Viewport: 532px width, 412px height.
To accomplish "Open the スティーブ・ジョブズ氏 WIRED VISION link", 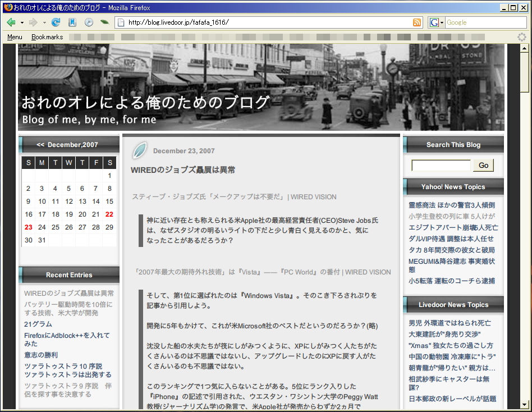I will click(x=234, y=197).
